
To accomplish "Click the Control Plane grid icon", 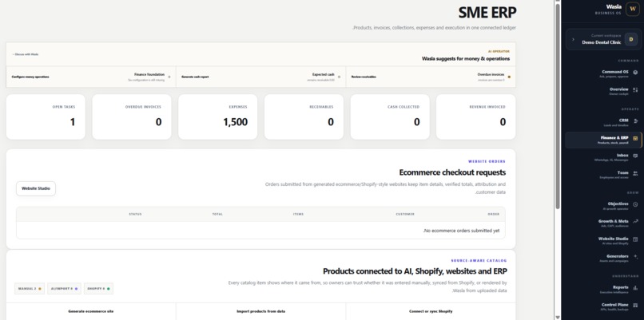I will 635,305.
